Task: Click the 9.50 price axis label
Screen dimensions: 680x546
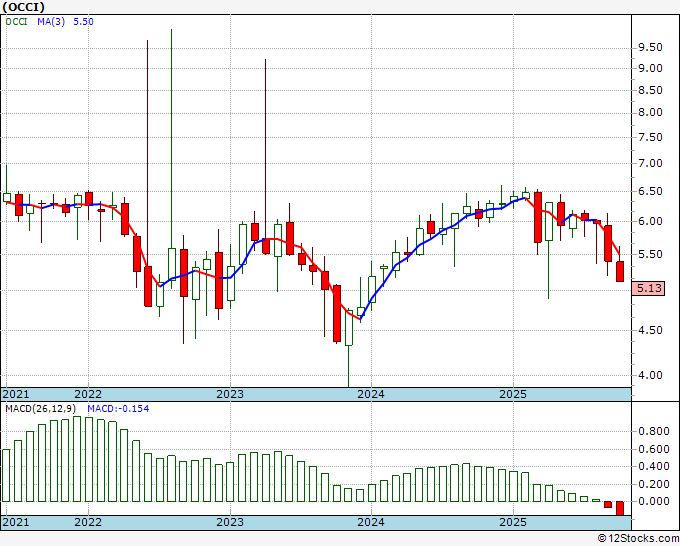Action: [x=650, y=47]
